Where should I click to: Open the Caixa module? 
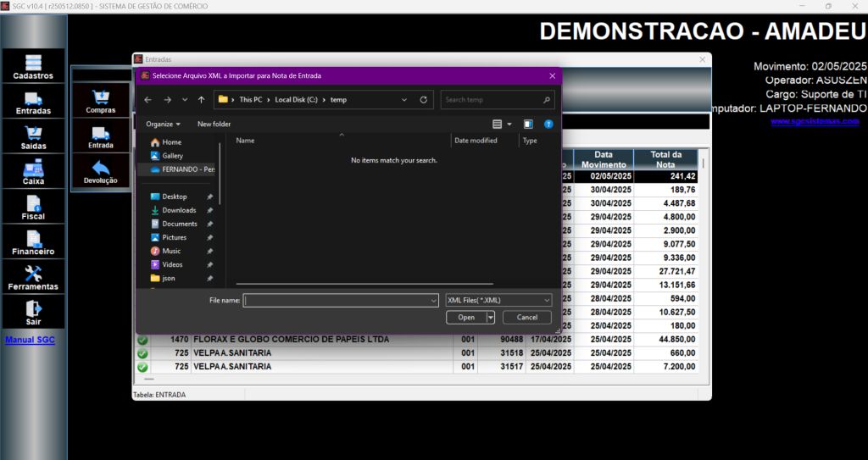coord(33,172)
